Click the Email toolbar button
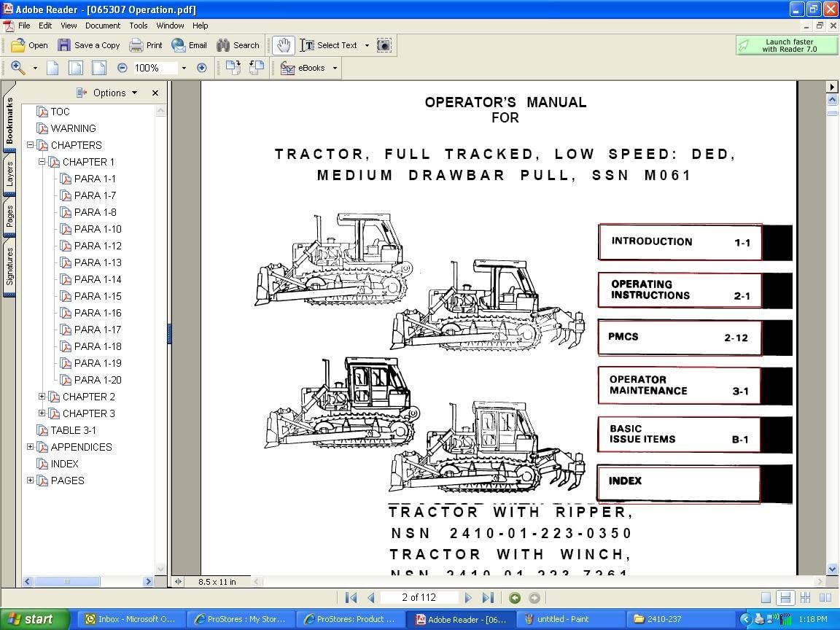 pos(189,45)
